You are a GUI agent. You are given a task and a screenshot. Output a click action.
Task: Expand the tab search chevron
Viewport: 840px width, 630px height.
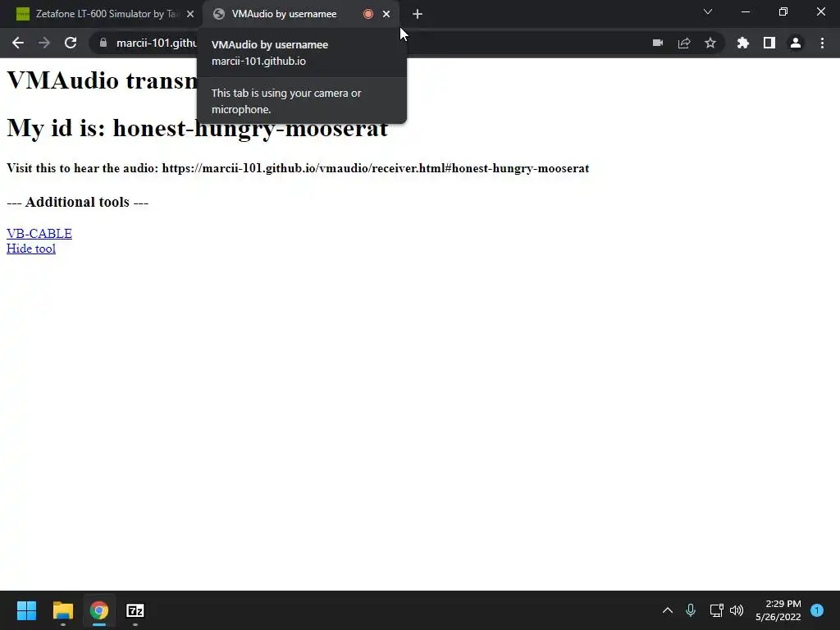708,11
